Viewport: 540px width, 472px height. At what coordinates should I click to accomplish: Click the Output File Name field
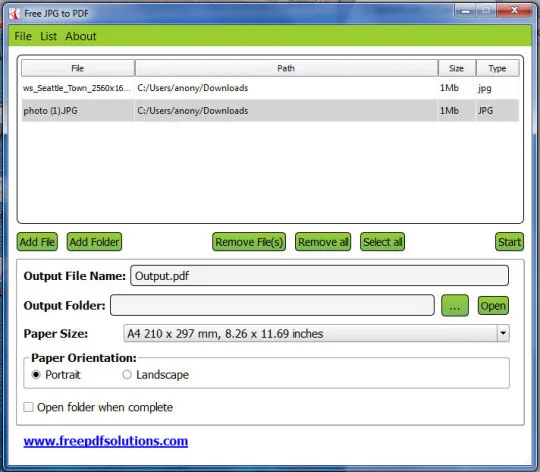tap(319, 275)
